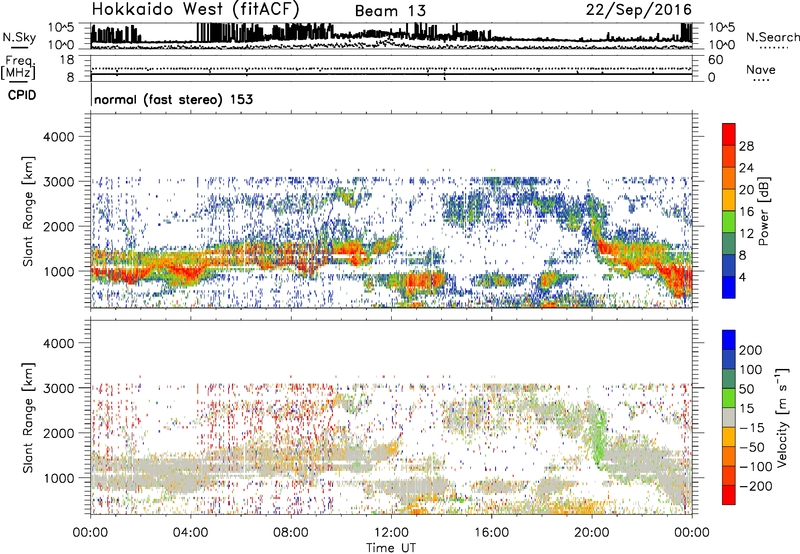Click the 'Nave' legend label
Image resolution: width=800 pixels, height=554 pixels.
click(761, 69)
